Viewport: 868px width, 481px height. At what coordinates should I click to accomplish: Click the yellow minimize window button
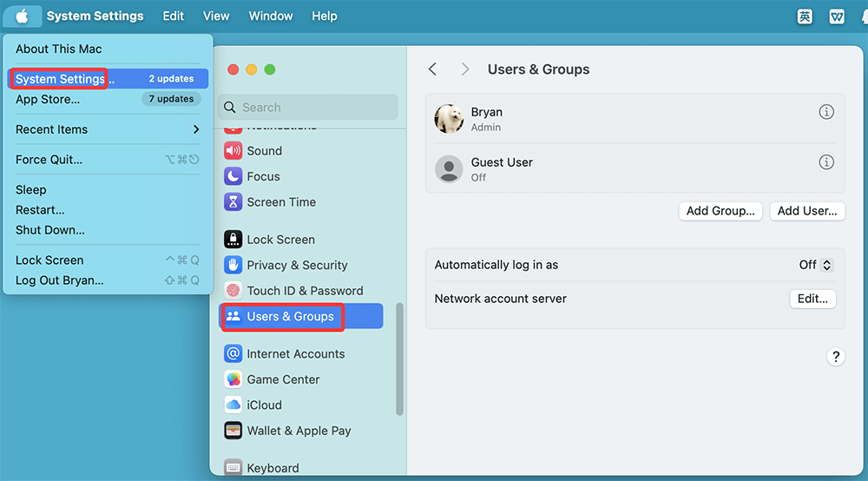tap(252, 69)
